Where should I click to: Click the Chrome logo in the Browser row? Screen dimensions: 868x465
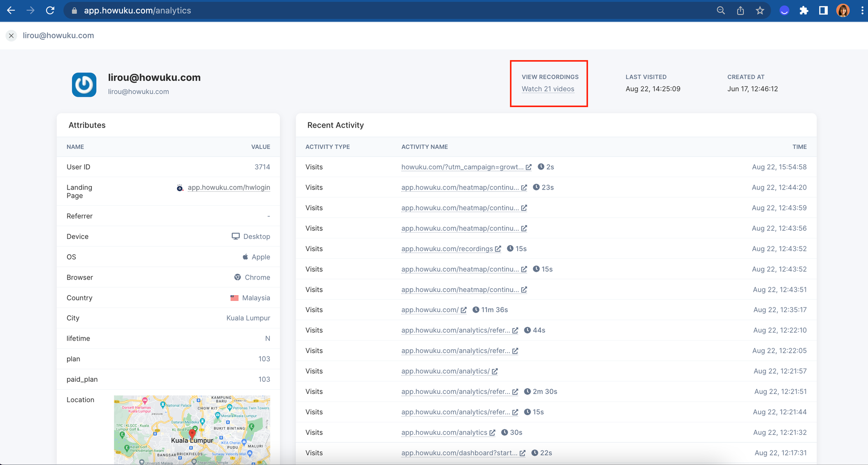coord(237,277)
